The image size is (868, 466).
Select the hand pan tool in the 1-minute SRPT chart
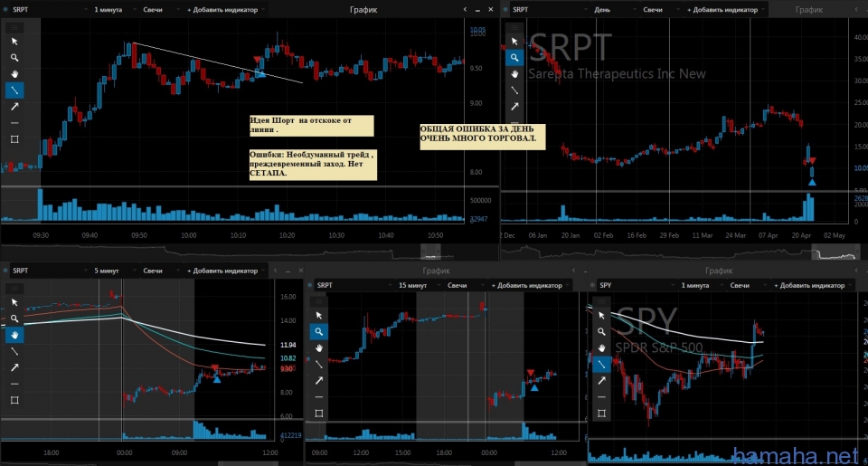click(15, 73)
